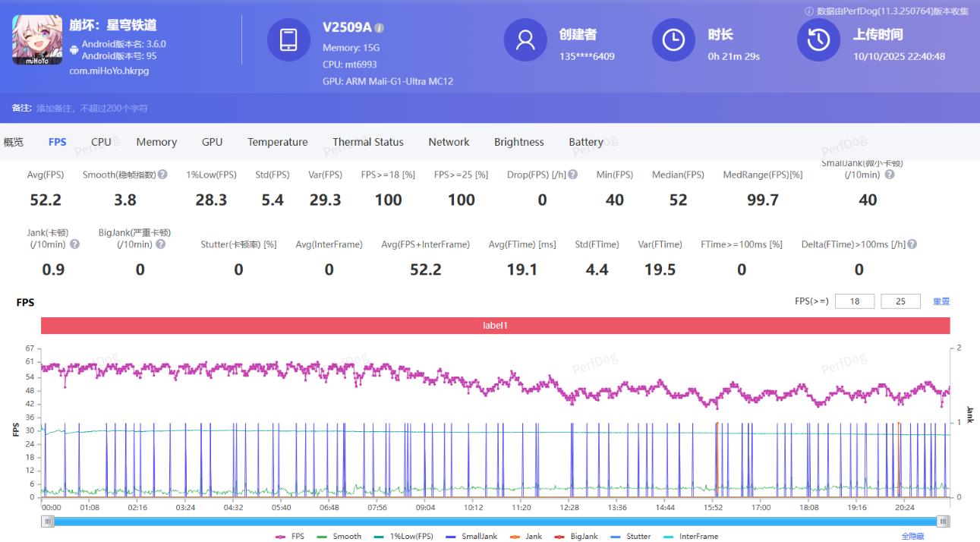The height and width of the screenshot is (542, 980).
Task: Click the FPS threshold field showing 25
Action: pyautogui.click(x=900, y=301)
